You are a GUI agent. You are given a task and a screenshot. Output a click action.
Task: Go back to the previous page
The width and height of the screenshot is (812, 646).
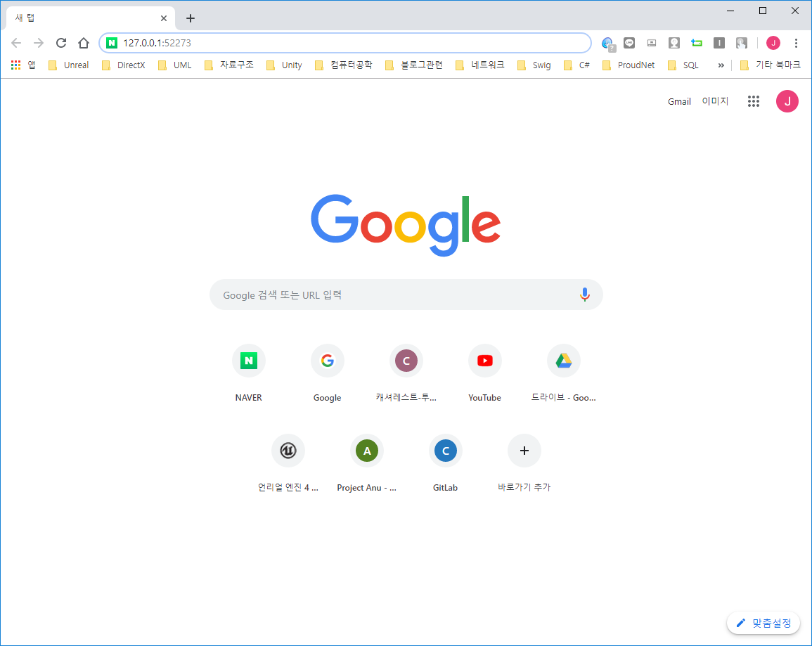(x=16, y=43)
